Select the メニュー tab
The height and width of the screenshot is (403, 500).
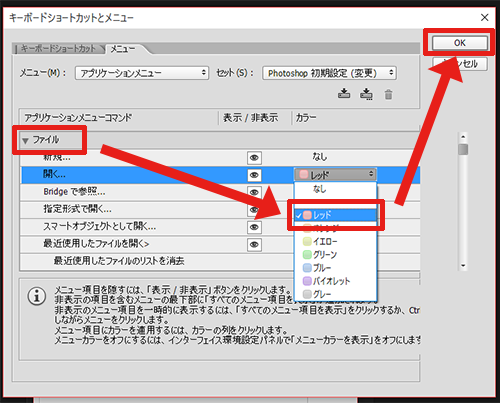click(x=123, y=49)
